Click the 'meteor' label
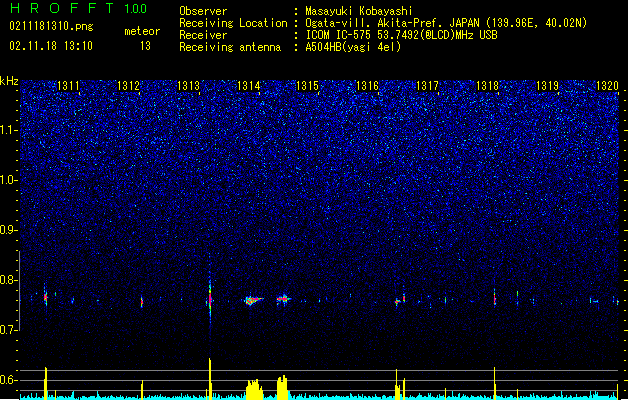The image size is (629, 400). [x=142, y=31]
